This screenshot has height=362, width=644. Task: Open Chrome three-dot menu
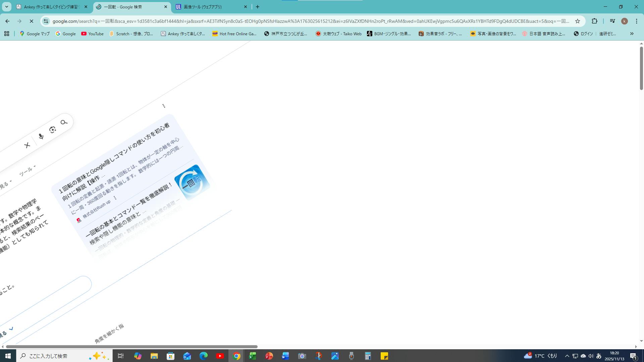(x=637, y=21)
